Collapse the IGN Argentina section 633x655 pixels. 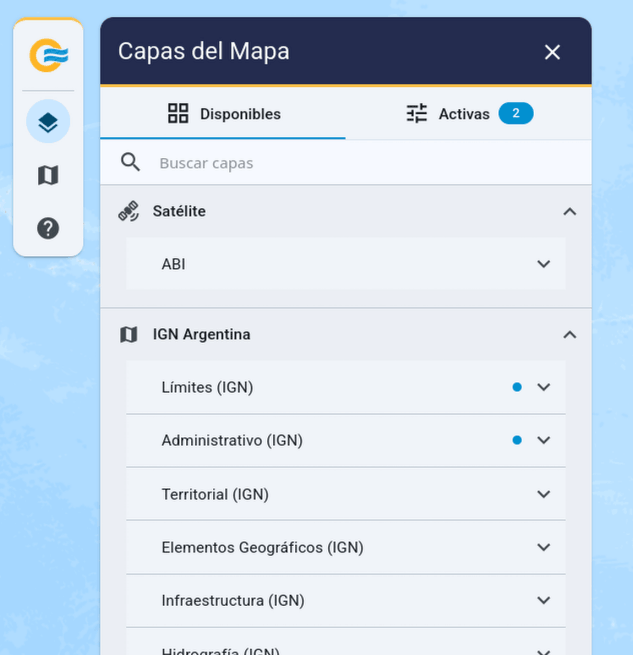click(569, 335)
